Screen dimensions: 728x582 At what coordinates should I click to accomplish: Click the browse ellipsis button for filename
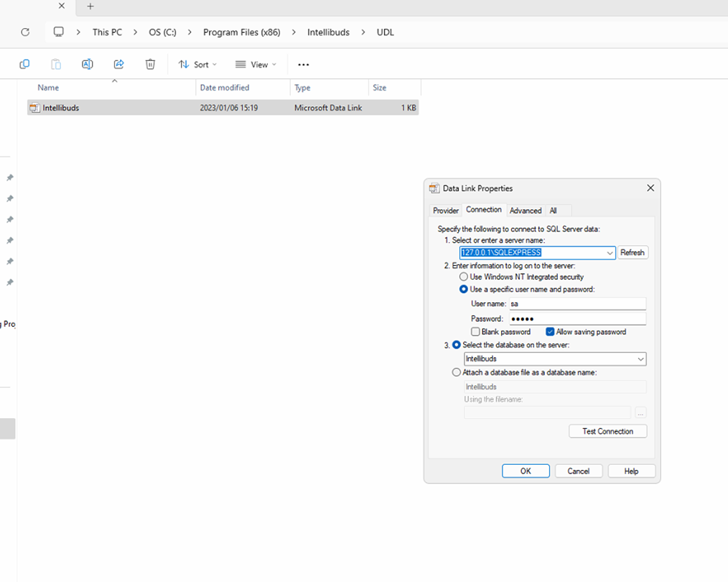point(640,412)
